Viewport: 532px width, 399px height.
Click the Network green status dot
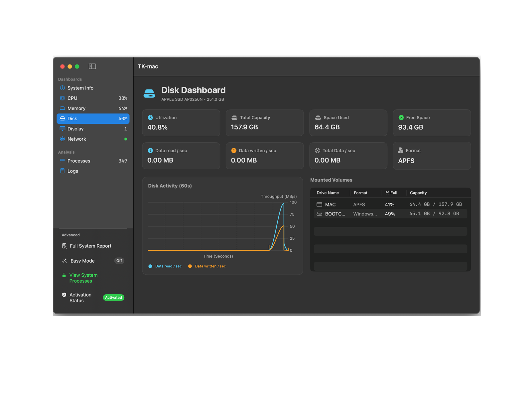click(126, 139)
